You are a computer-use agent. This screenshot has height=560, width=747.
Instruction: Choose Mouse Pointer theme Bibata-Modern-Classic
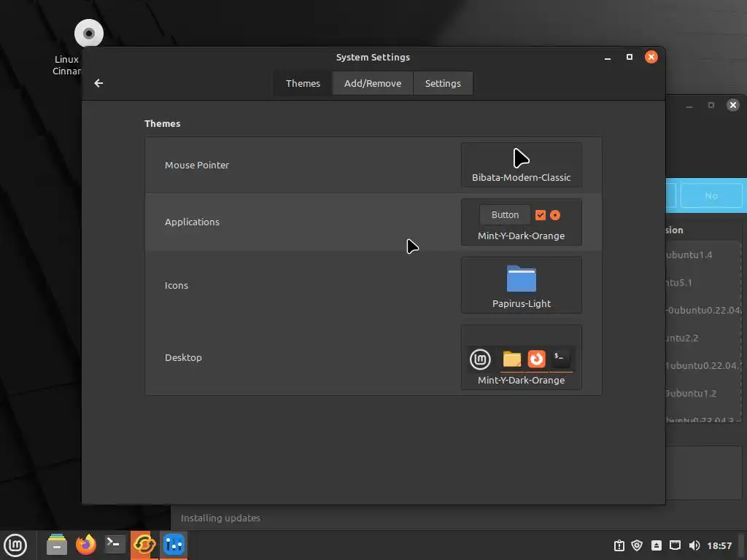pyautogui.click(x=521, y=165)
